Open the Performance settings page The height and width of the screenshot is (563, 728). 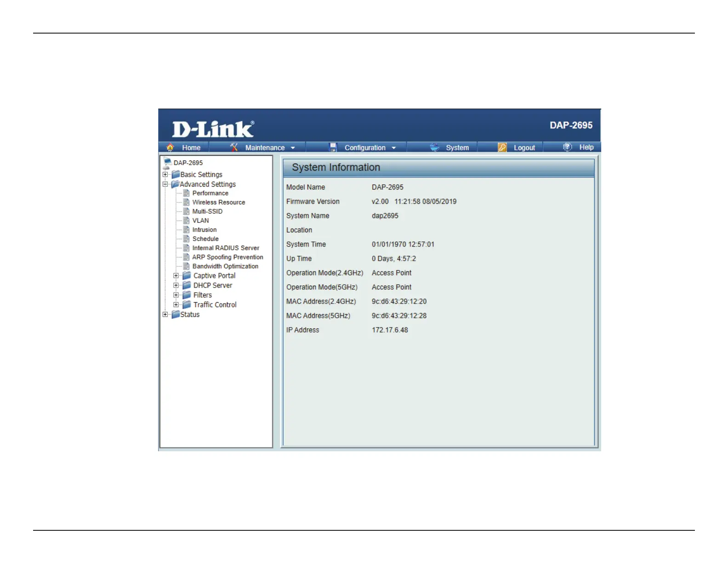coord(210,193)
